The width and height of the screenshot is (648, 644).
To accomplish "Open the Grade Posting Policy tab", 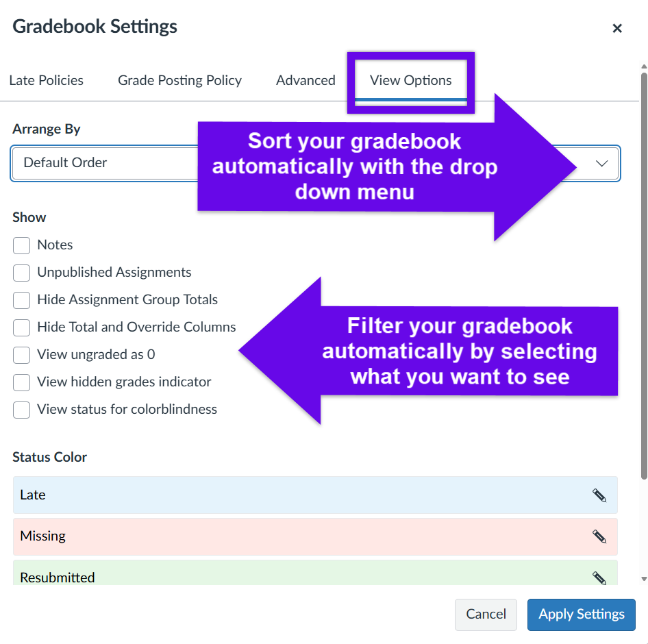I will [179, 80].
